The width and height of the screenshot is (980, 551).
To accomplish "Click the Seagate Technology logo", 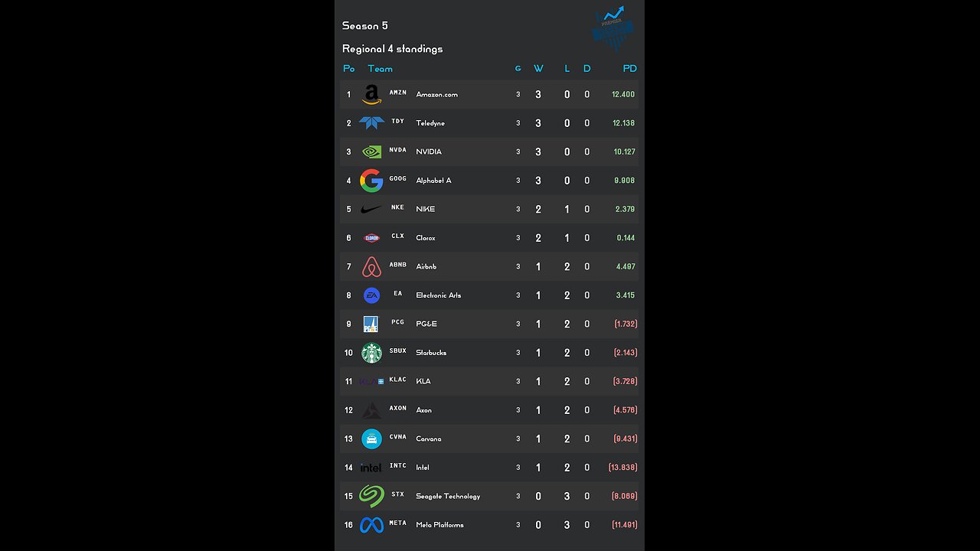I will point(371,496).
